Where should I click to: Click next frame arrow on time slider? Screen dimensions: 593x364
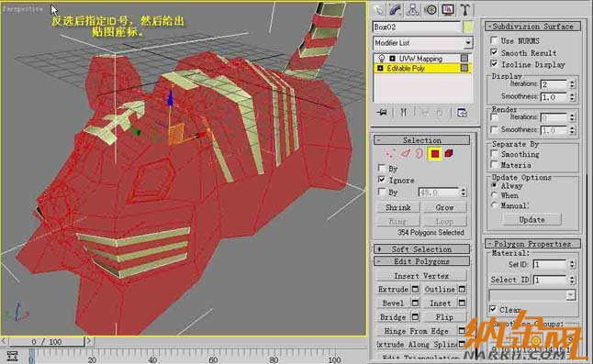click(x=89, y=341)
